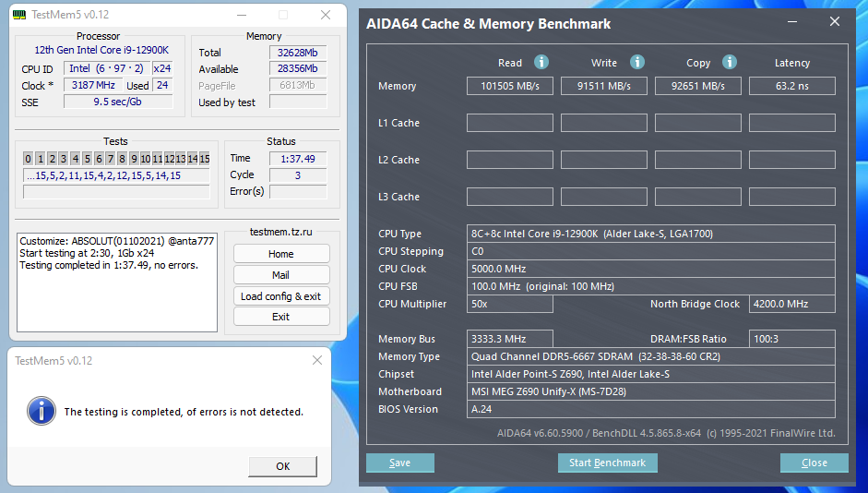Click the processor name i9-12900K in TestMem5
Viewport: 868px width, 493px height.
(101, 50)
